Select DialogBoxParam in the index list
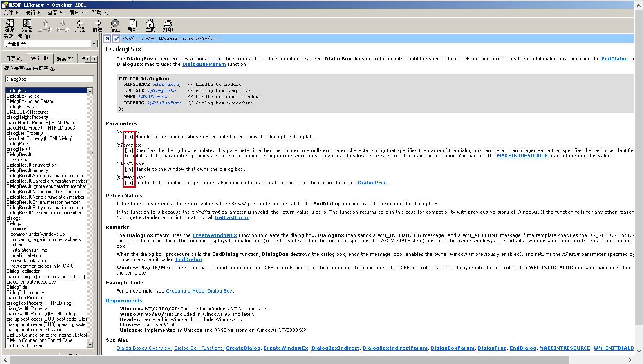643x364 pixels. click(x=22, y=107)
